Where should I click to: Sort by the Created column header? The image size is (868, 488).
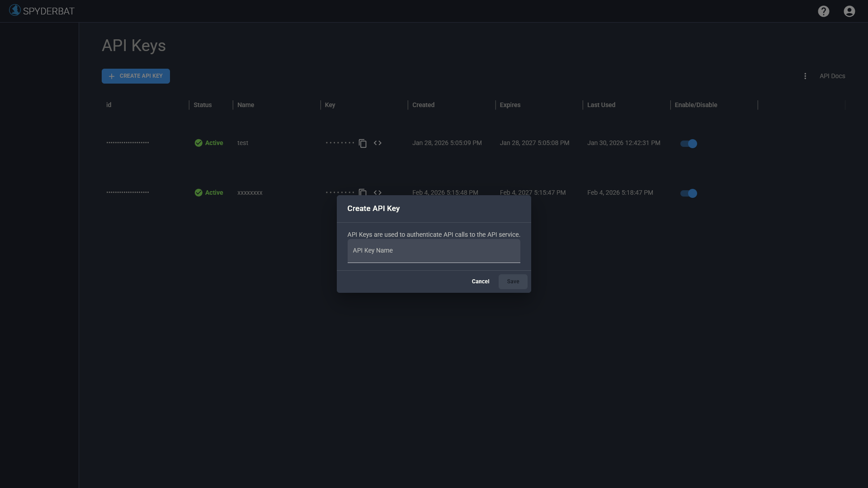[423, 105]
